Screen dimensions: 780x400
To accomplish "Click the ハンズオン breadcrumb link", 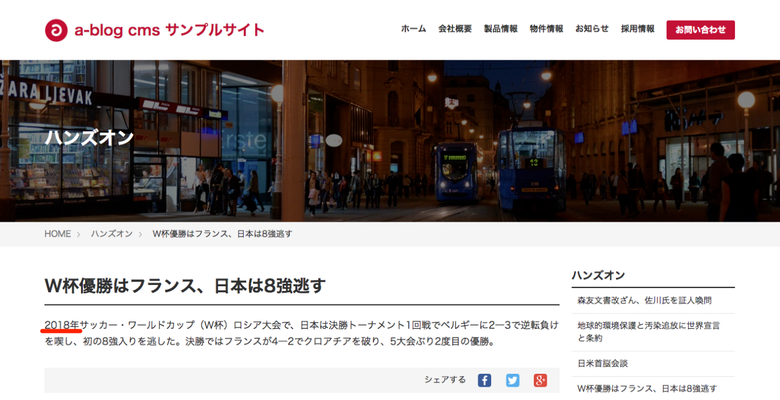I will pyautogui.click(x=112, y=233).
